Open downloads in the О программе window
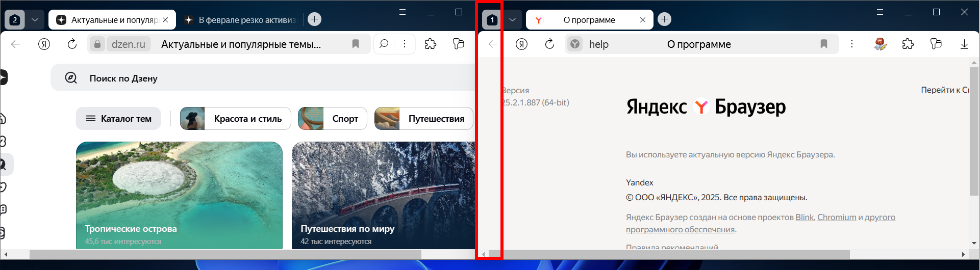This screenshot has height=270, width=980. [x=964, y=44]
